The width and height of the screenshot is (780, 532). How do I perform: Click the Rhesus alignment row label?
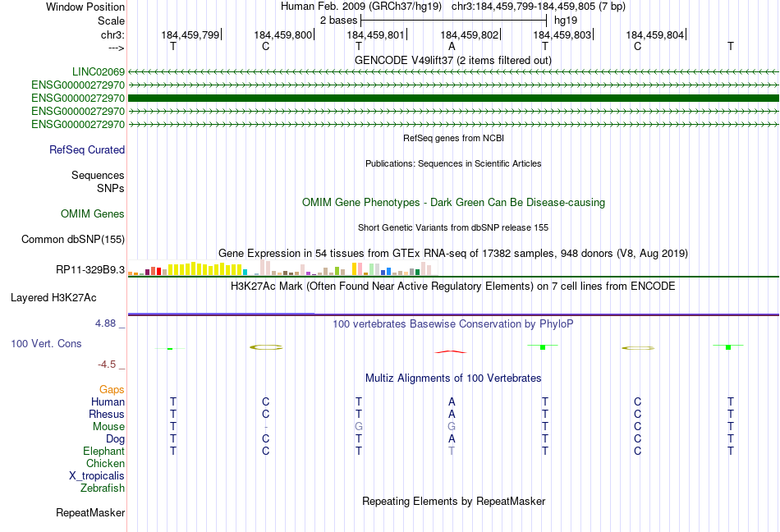coord(107,414)
